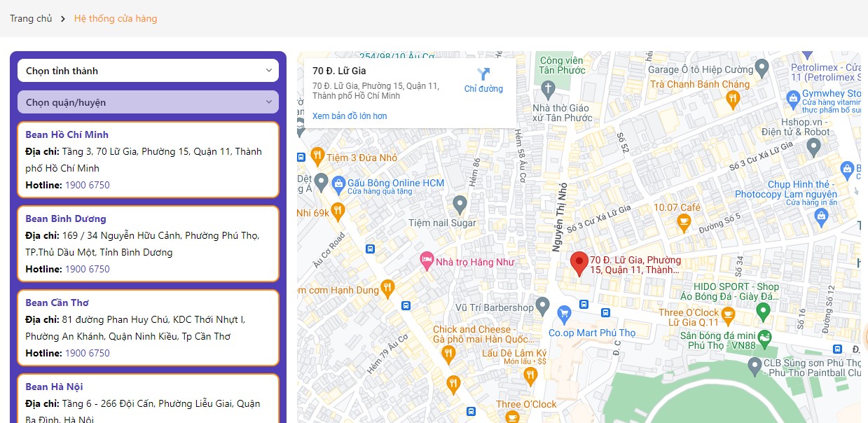Image resolution: width=868 pixels, height=423 pixels.
Task: Click the Công viên Tân Phước park label
Action: pos(562,65)
